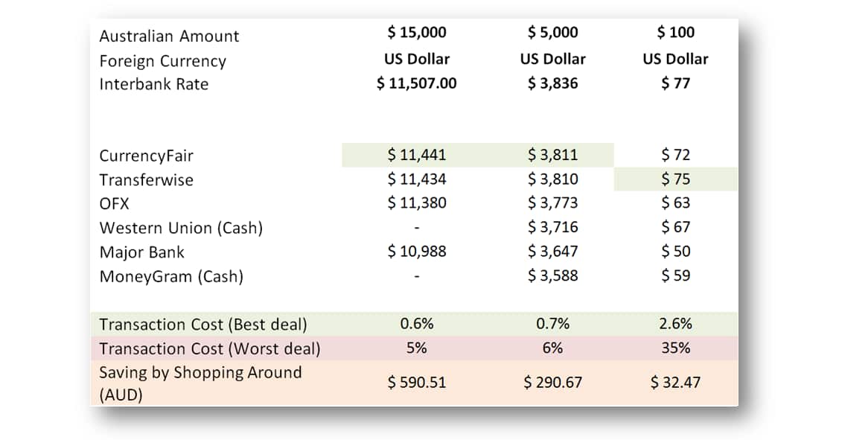The width and height of the screenshot is (868, 440).
Task: Click Major Bank value $ 10,988
Action: pos(417,252)
